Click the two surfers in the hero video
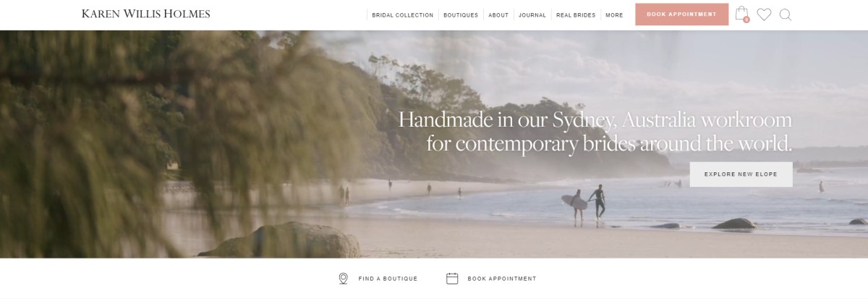Image resolution: width=868 pixels, height=299 pixels. click(x=588, y=204)
